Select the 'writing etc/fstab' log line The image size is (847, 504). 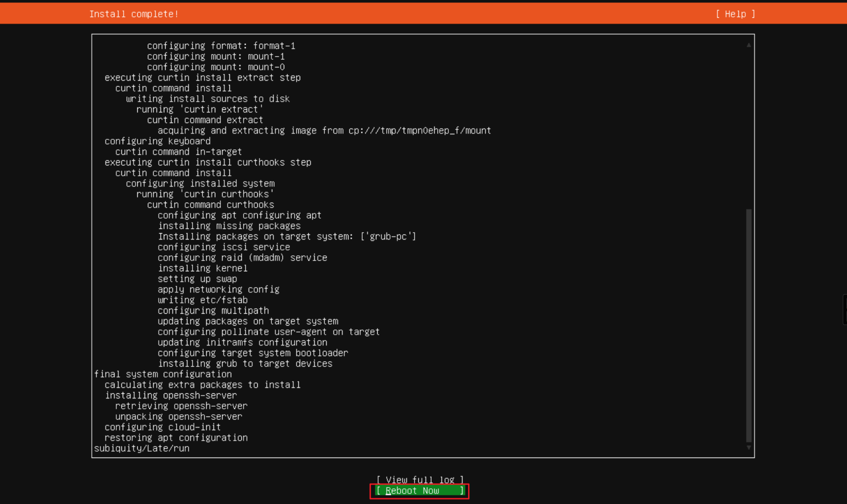point(202,300)
